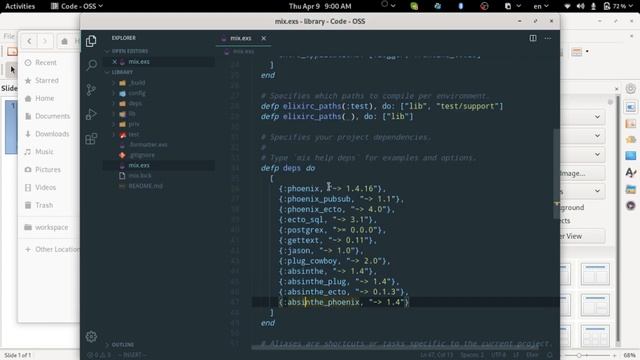Image resolution: width=640 pixels, height=360 pixels.
Task: Go back in the file chooser
Action: [x=29, y=41]
